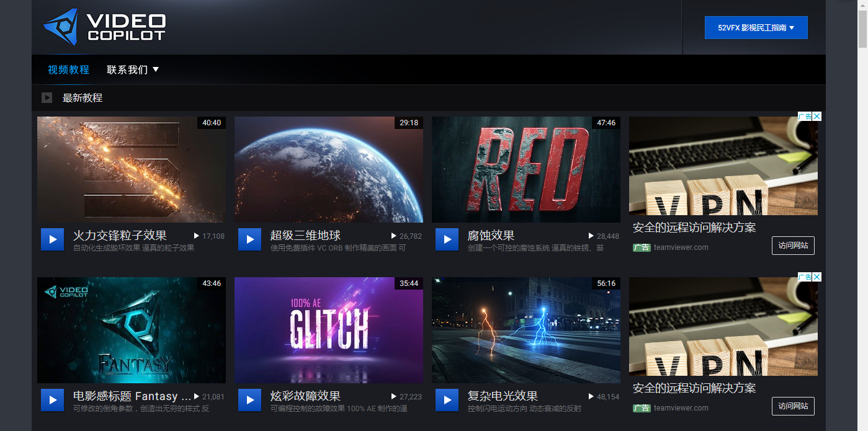This screenshot has height=431, width=868.
Task: Open the GLITCH 炫彩故障效果 thumbnail
Action: coord(329,330)
